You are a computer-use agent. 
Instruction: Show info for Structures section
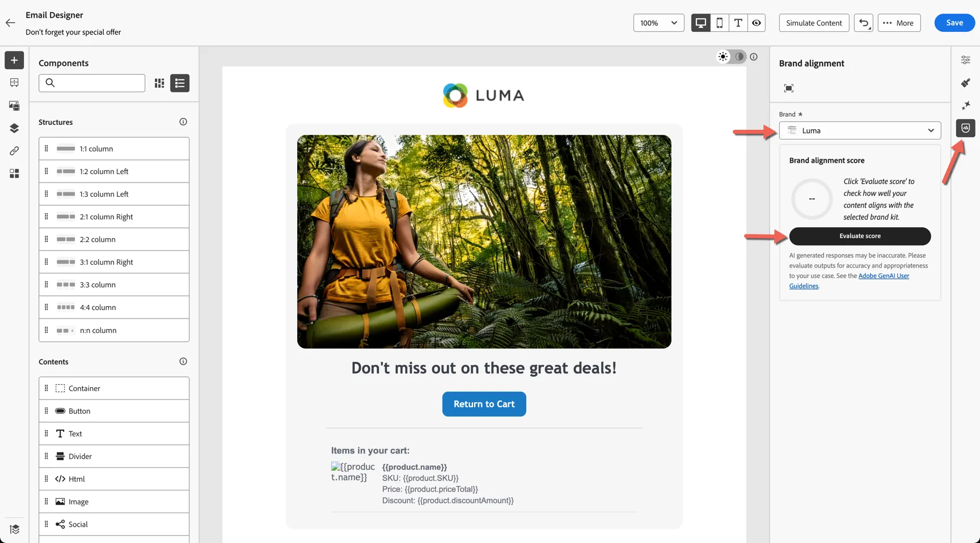183,122
